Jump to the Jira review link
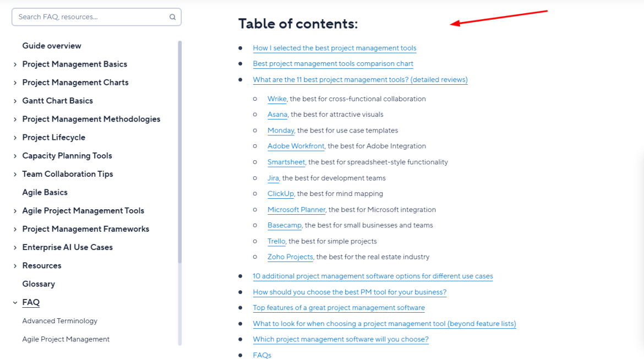Viewport: 644px width, 359px height. click(273, 178)
